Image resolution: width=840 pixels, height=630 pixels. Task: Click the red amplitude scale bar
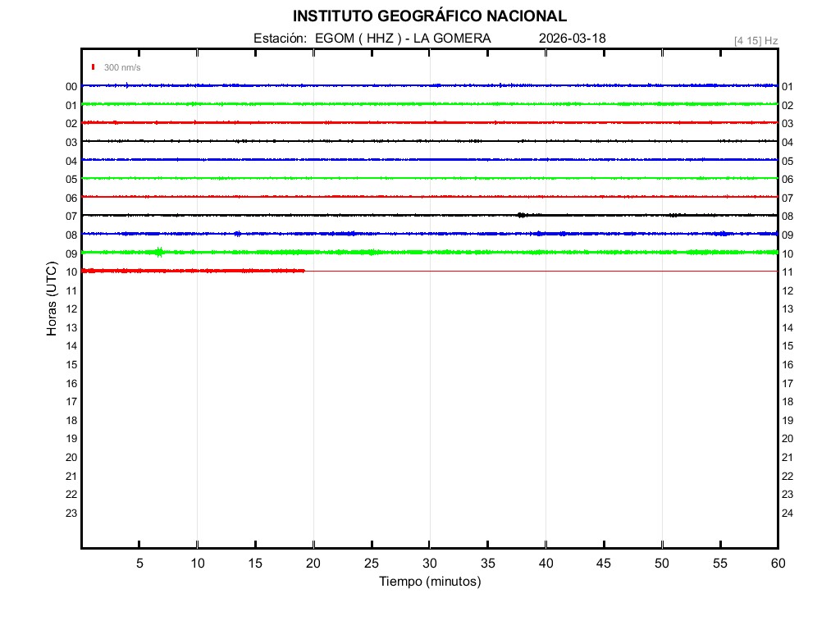point(94,67)
